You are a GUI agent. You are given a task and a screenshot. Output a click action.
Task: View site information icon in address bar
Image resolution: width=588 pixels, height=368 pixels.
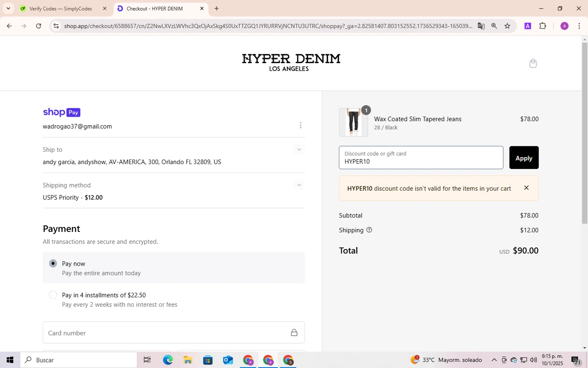(x=56, y=26)
